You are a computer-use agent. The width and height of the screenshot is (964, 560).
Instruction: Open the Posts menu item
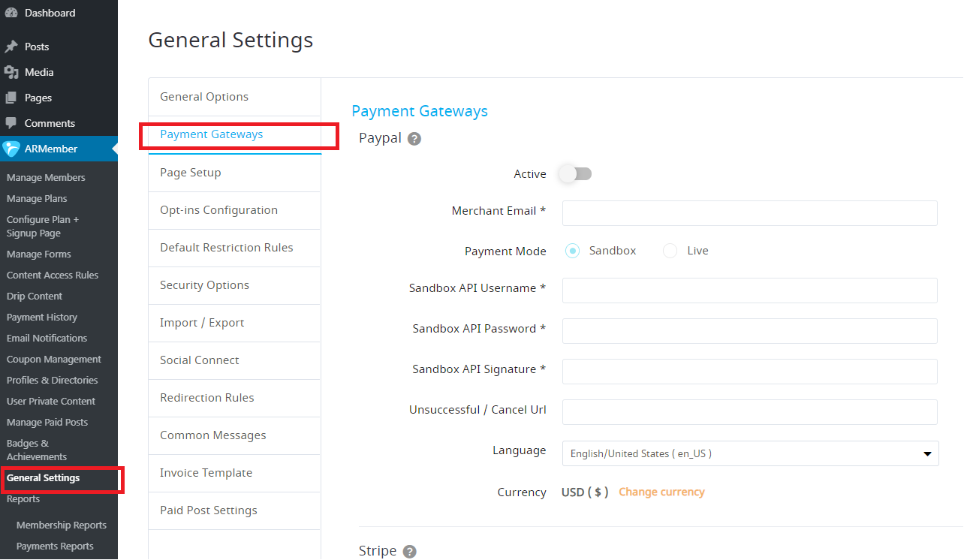[59, 47]
